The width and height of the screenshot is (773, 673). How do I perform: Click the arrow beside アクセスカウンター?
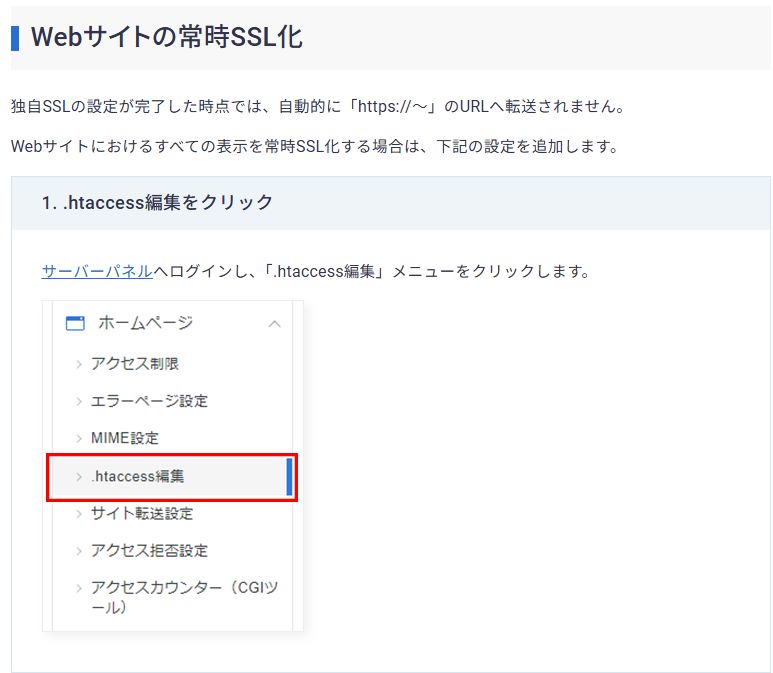point(79,588)
